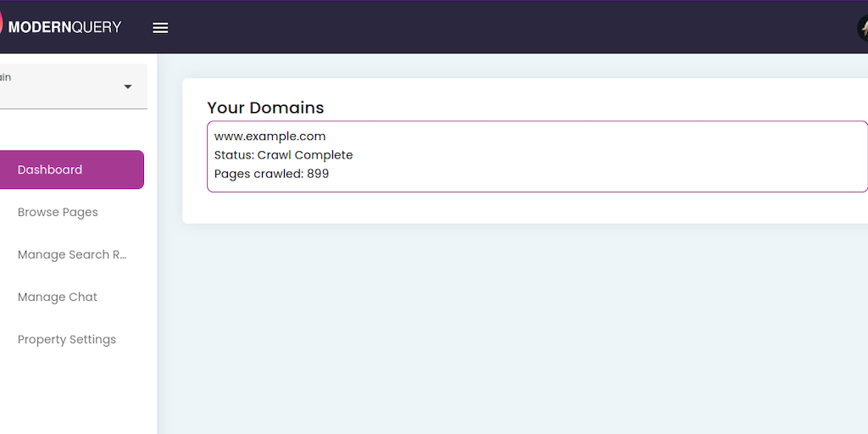Open the user avatar in header

pos(862,28)
